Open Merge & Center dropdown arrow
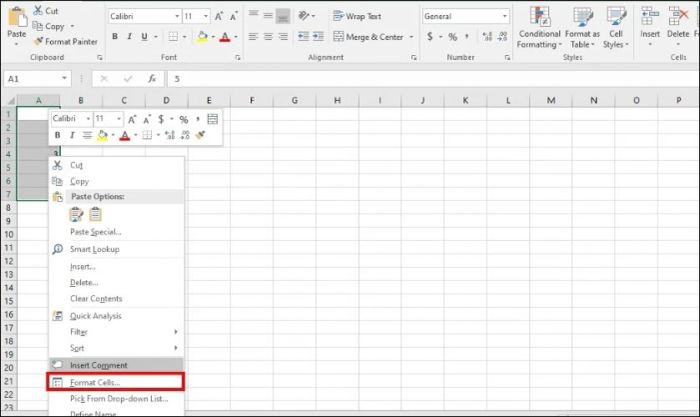700x417 pixels. 411,37
